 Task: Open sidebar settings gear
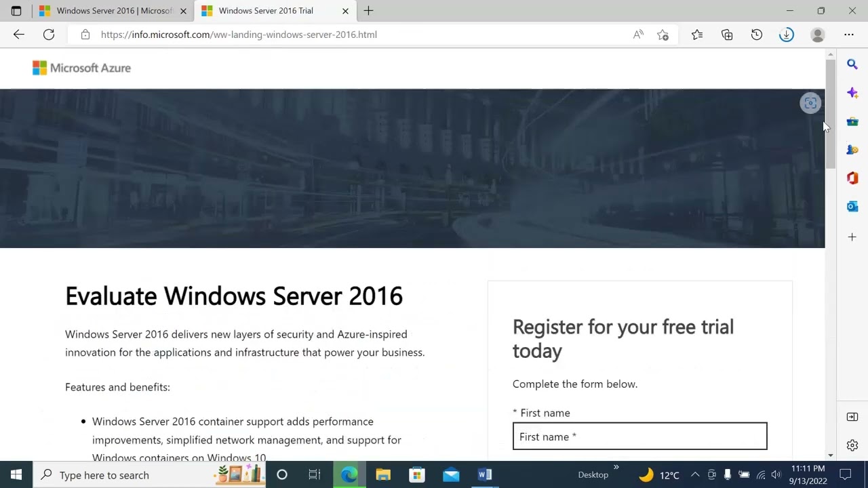pos(852,445)
